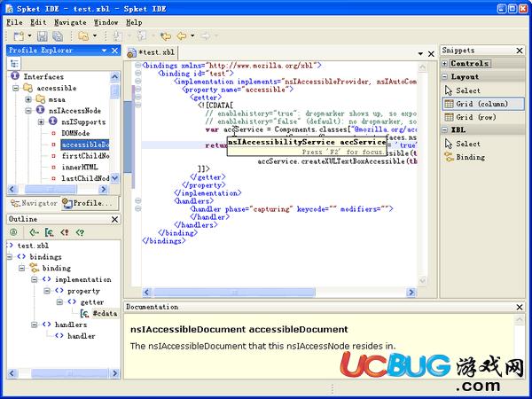Open the folder toolbar dropdown arrow
This screenshot has width=532, height=399.
(x=95, y=35)
